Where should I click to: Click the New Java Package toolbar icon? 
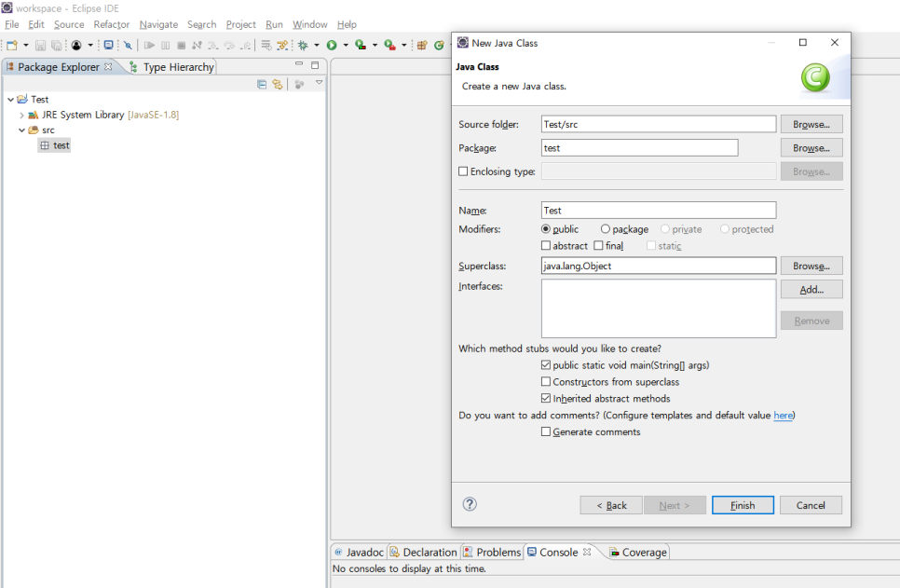(422, 46)
